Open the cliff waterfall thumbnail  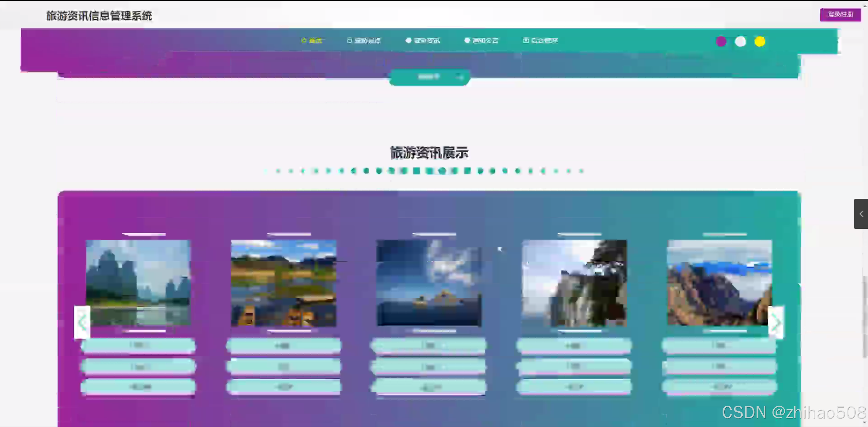tap(574, 282)
